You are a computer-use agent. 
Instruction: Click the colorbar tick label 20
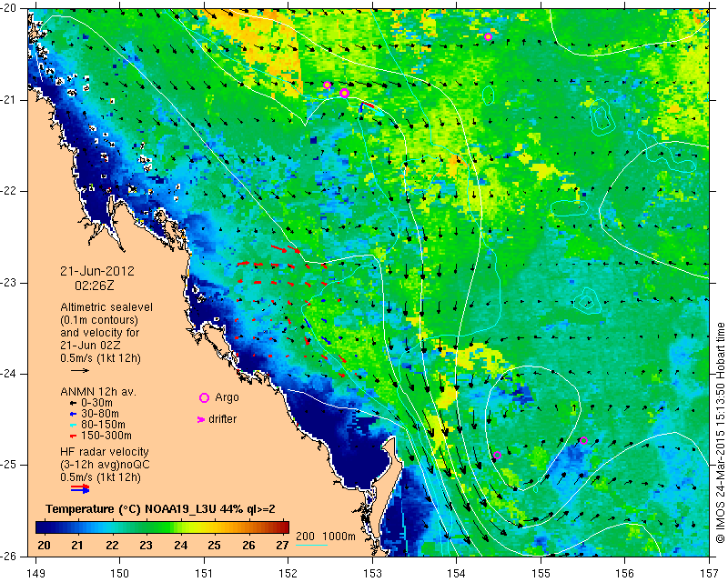point(44,545)
